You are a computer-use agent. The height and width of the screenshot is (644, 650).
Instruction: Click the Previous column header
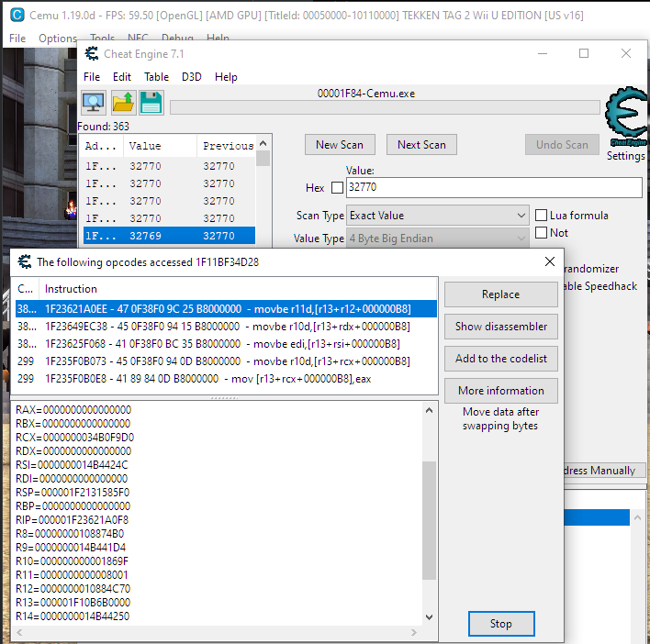(x=227, y=146)
